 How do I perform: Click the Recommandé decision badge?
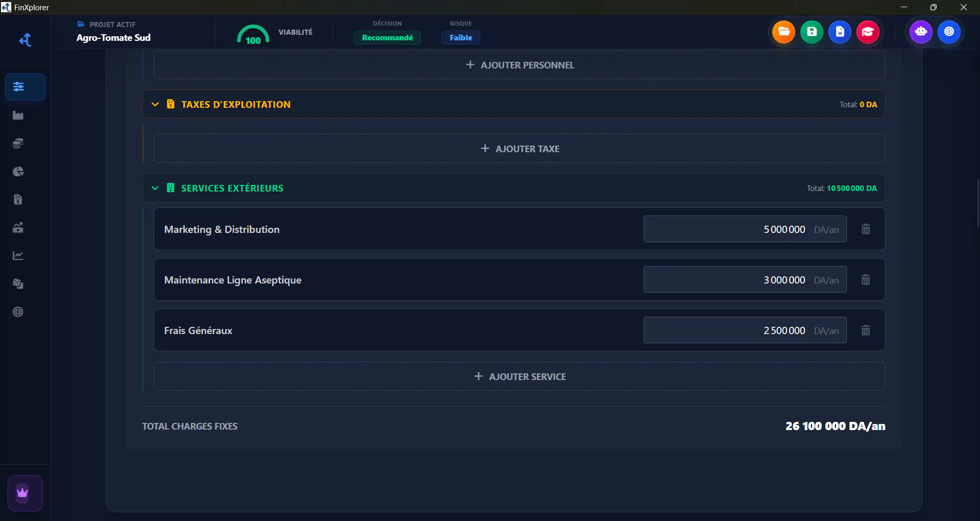click(x=387, y=38)
